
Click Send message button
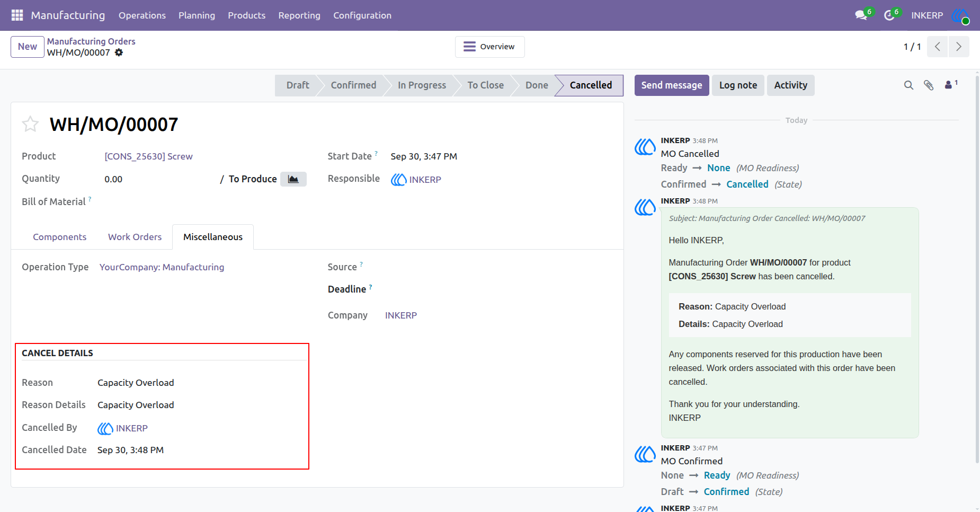(672, 85)
